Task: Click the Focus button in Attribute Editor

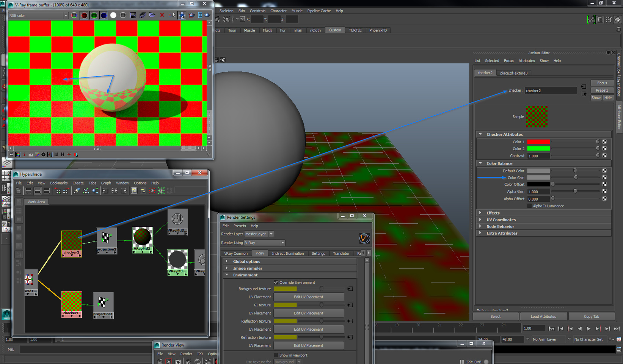Action: pyautogui.click(x=602, y=83)
